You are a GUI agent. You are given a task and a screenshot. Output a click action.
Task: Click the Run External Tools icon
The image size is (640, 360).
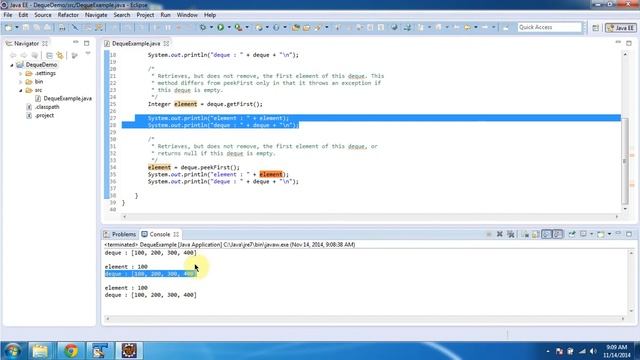pyautogui.click(x=238, y=27)
